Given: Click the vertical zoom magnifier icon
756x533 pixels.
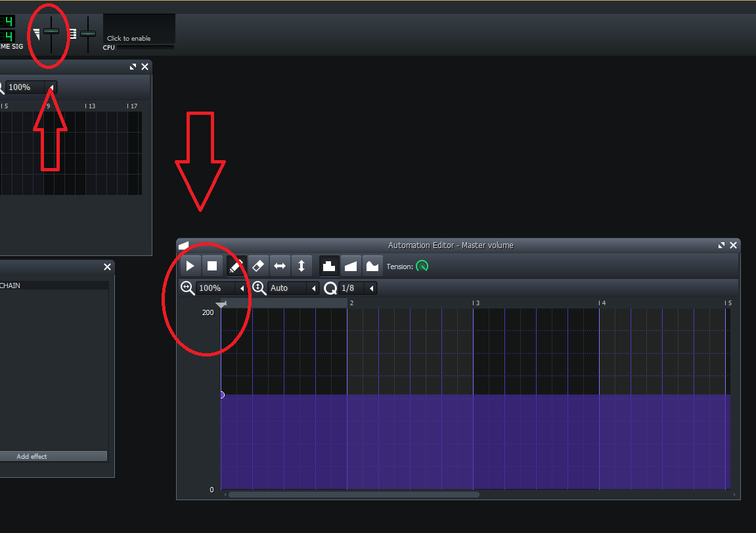Looking at the screenshot, I should 259,288.
